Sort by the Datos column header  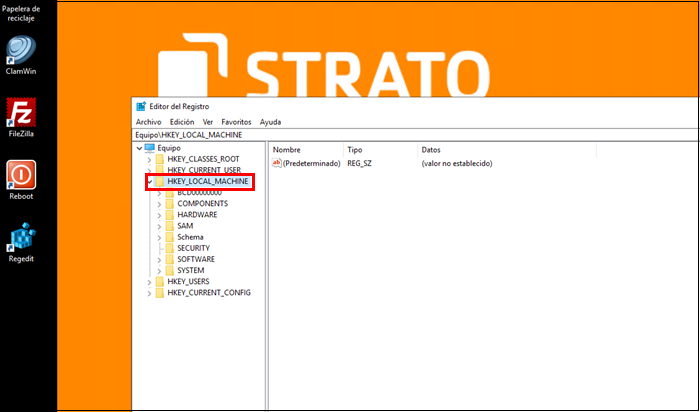(x=507, y=150)
